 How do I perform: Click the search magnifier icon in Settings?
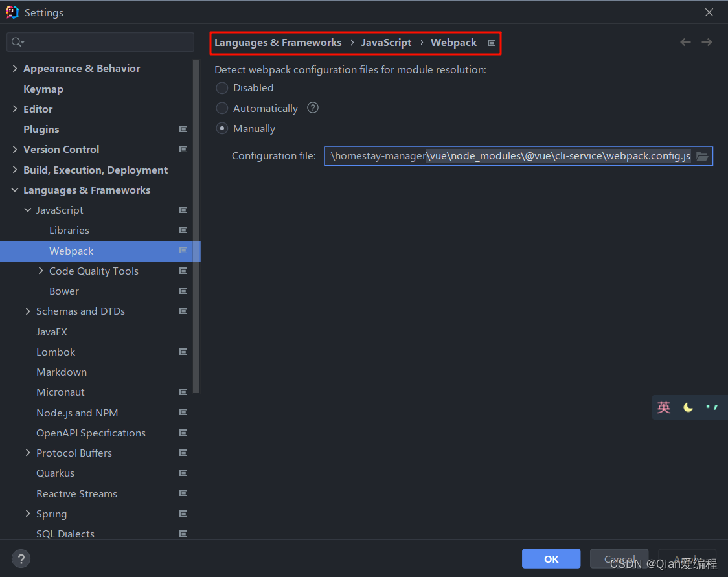17,42
